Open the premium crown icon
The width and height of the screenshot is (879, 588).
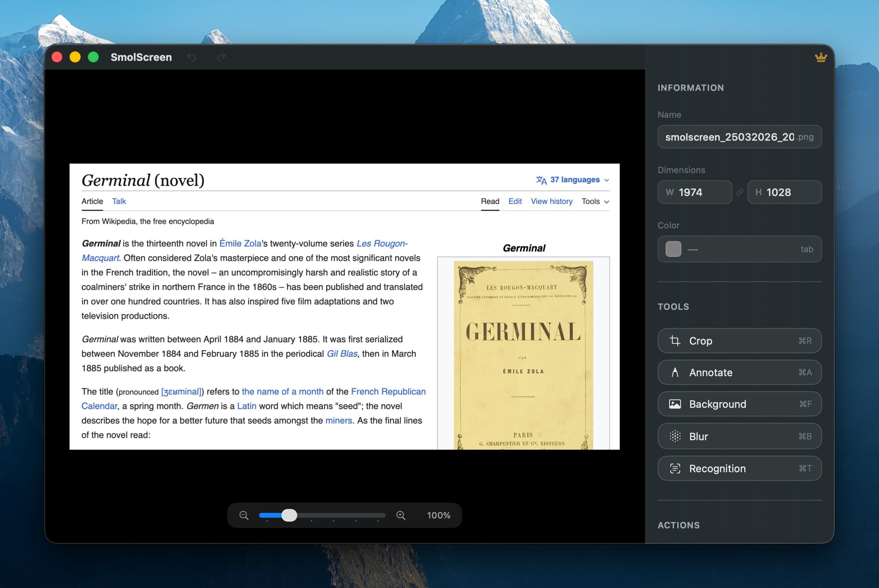point(821,57)
